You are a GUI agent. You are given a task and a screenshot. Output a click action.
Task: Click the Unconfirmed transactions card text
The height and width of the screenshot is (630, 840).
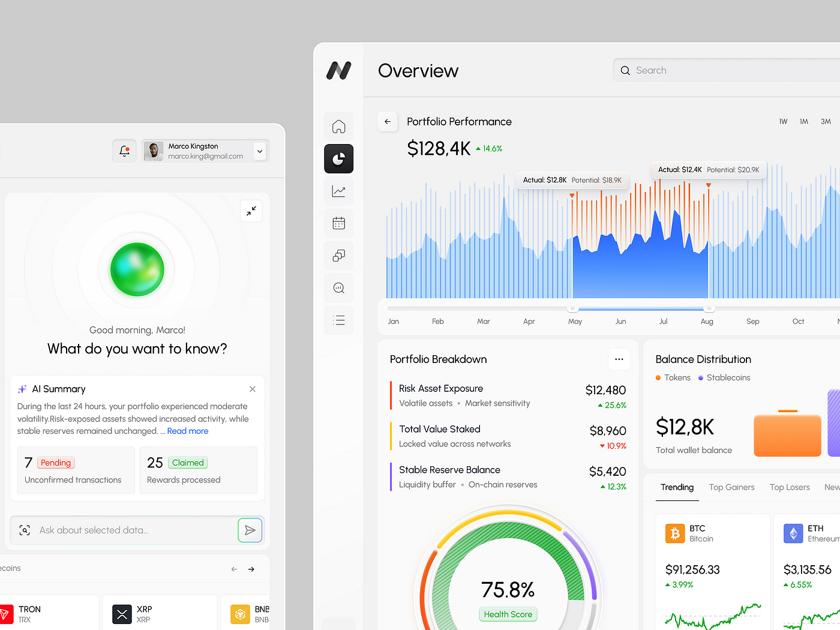click(x=73, y=480)
